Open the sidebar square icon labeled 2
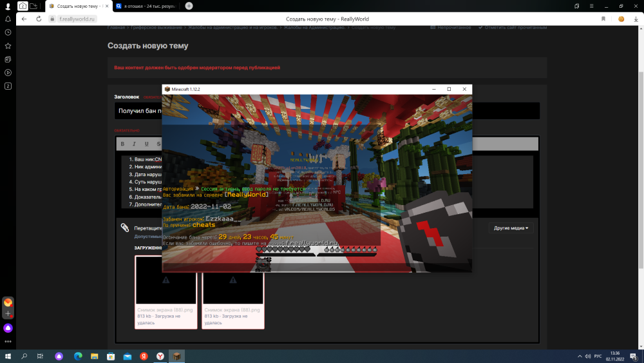This screenshot has height=363, width=644. pos(8,86)
